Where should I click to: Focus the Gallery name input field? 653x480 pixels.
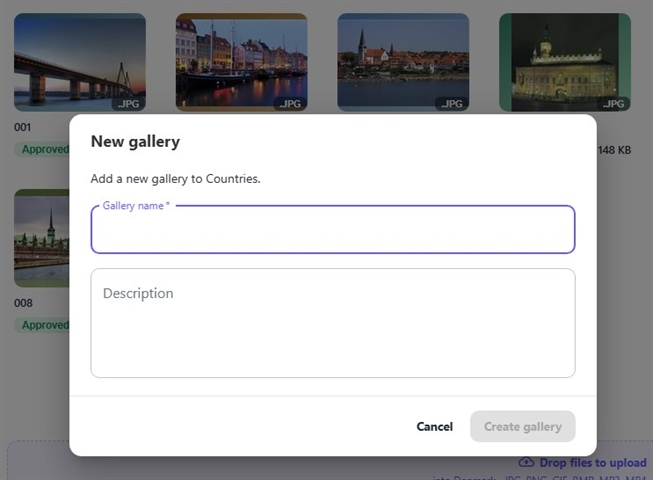(333, 229)
